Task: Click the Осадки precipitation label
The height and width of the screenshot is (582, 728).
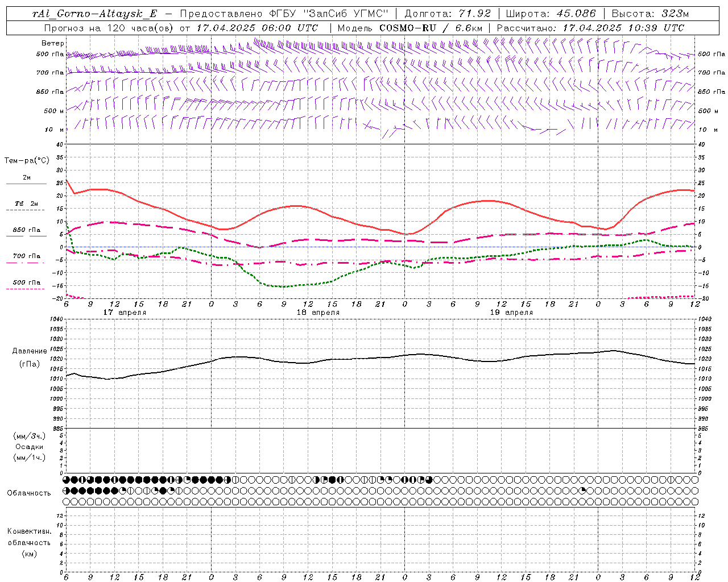Action: coord(30,447)
